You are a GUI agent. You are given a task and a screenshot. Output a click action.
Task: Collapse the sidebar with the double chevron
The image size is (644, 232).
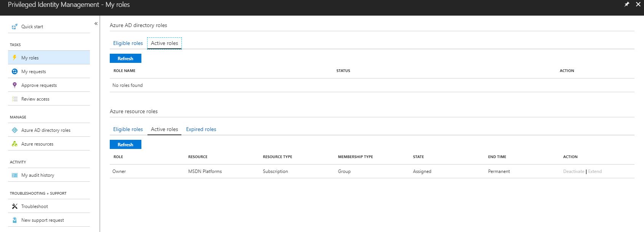pos(96,24)
